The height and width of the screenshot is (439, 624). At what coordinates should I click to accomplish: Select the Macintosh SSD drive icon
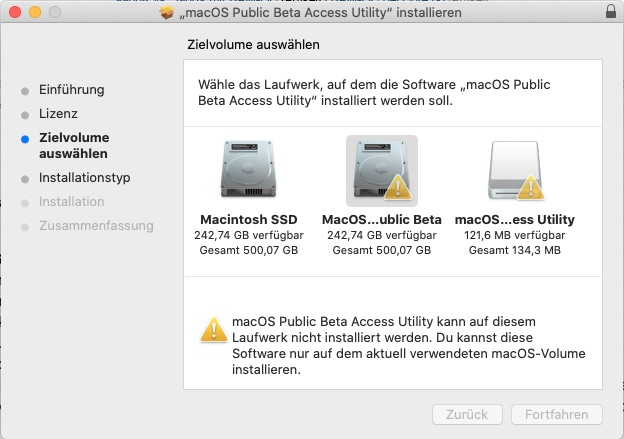pos(248,169)
